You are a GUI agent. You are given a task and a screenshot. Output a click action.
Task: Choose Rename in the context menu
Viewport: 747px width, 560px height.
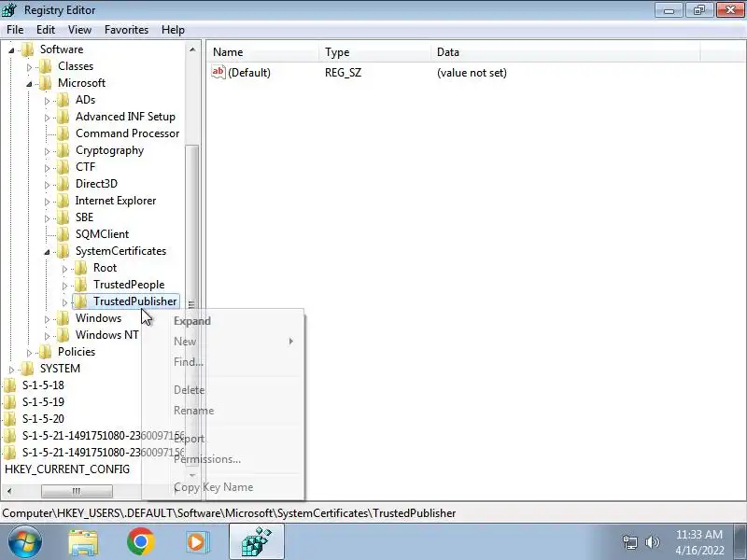[222, 411]
